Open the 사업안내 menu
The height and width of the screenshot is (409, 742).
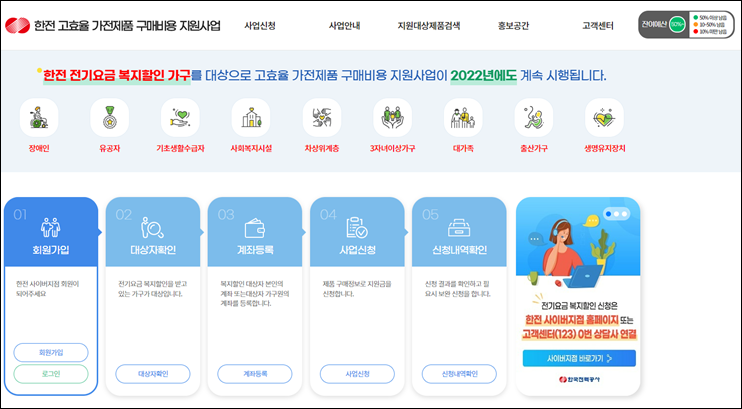(344, 26)
